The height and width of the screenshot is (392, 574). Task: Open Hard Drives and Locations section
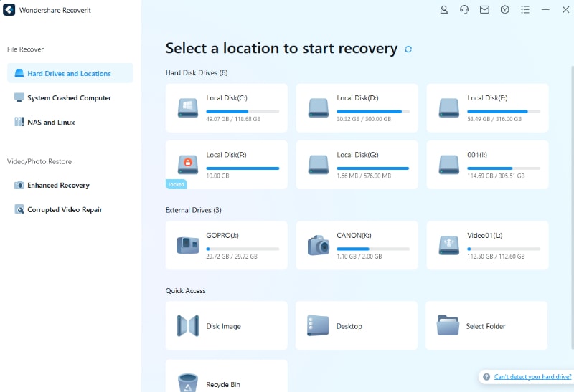click(70, 73)
